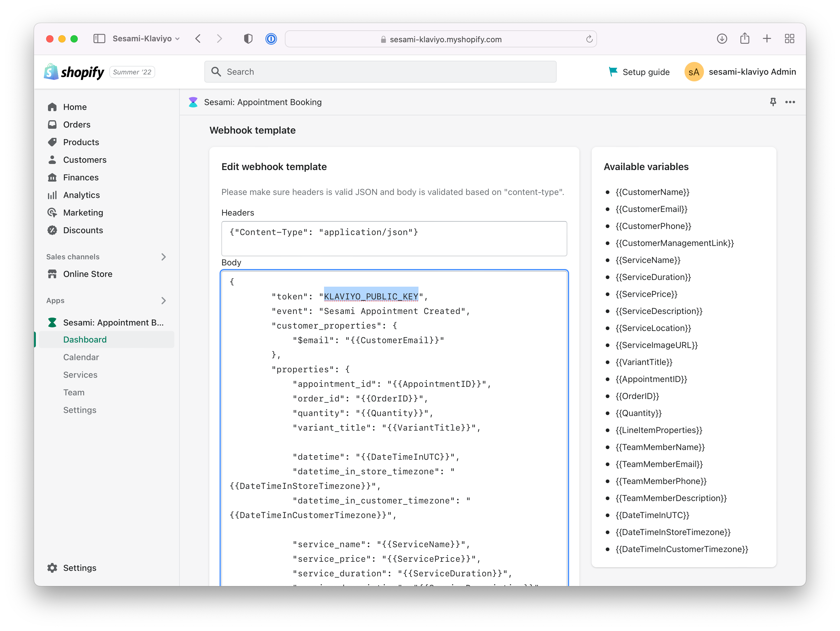This screenshot has height=631, width=840.
Task: Open a new tab with plus icon
Action: [767, 39]
